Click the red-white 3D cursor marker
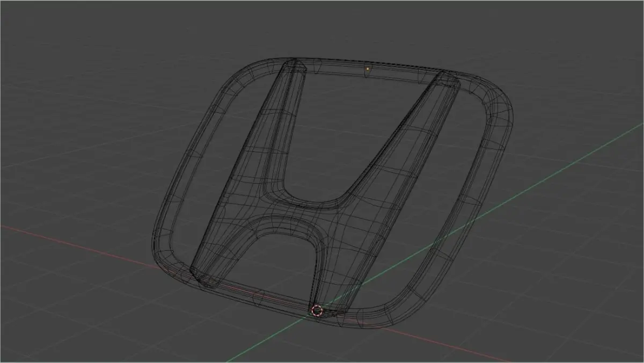 pos(317,310)
